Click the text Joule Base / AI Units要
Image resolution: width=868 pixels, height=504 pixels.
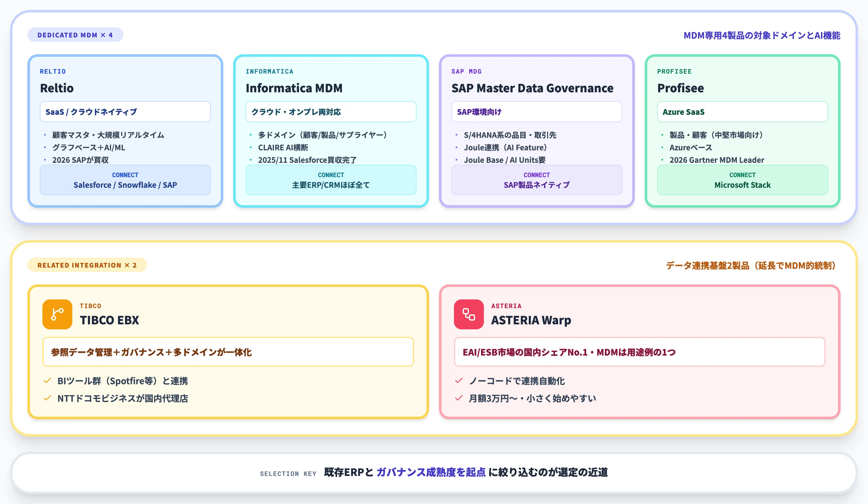tap(504, 160)
